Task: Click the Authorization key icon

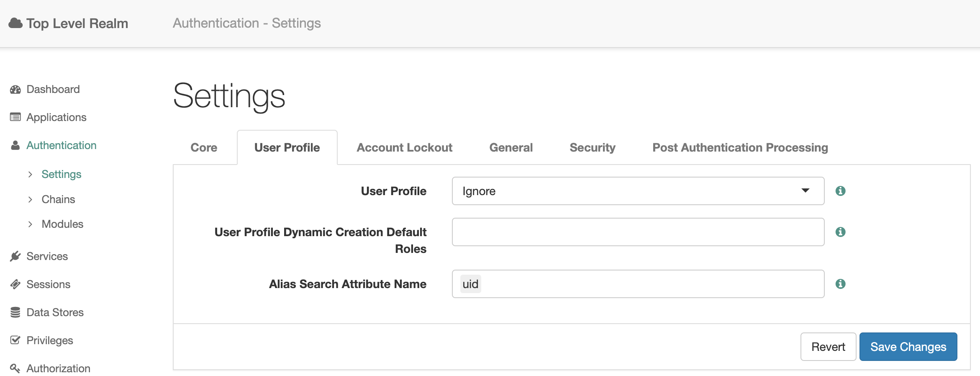Action: click(x=15, y=368)
